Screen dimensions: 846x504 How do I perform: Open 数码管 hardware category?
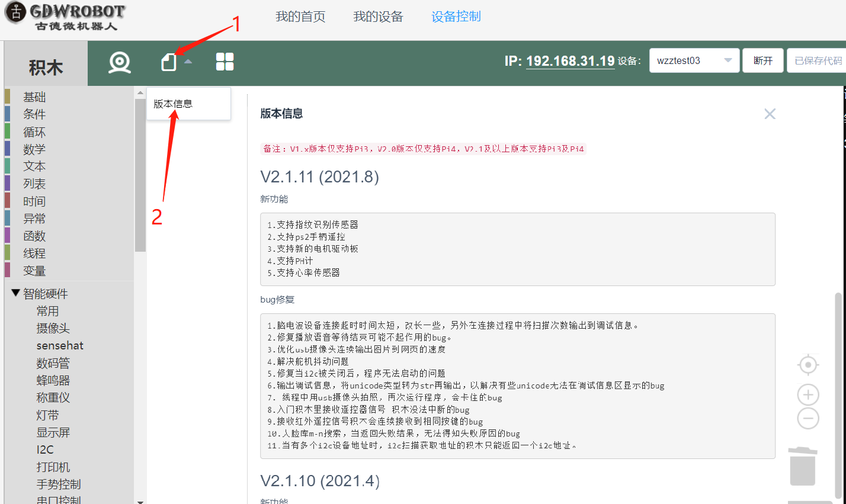(53, 363)
